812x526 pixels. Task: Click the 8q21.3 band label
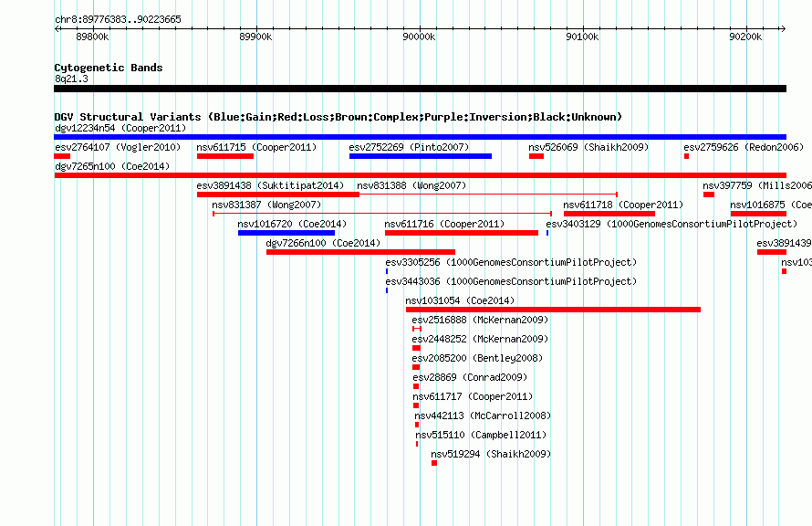coord(71,79)
